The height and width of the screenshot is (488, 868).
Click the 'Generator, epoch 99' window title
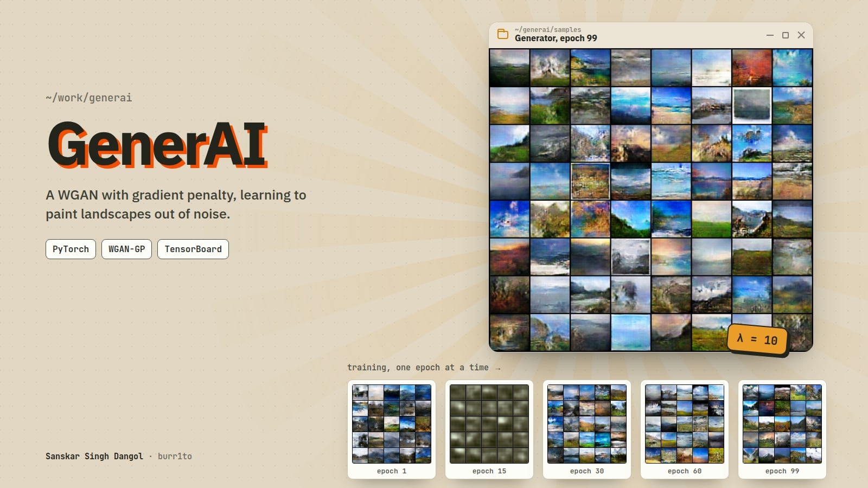pyautogui.click(x=556, y=38)
